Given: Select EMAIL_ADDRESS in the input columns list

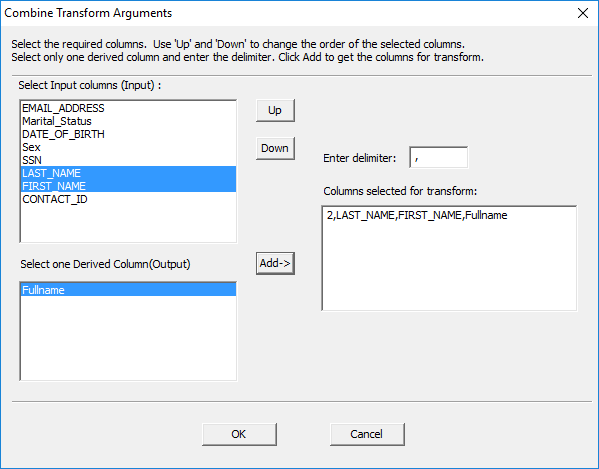Looking at the screenshot, I should tap(128, 108).
